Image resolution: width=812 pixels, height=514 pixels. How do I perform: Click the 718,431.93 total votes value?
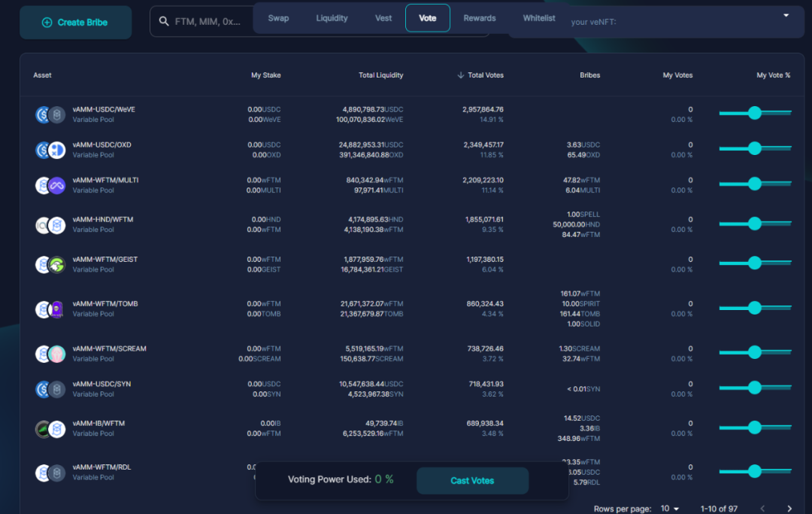(486, 384)
